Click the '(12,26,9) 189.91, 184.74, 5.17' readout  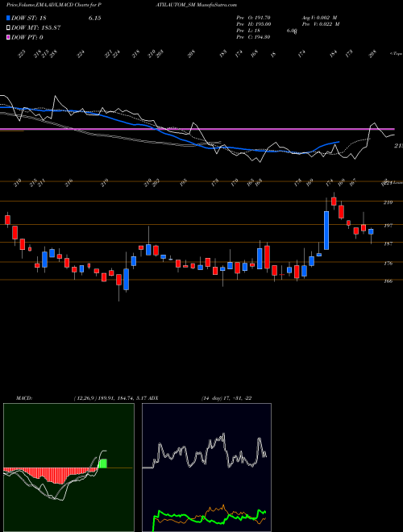click(109, 398)
